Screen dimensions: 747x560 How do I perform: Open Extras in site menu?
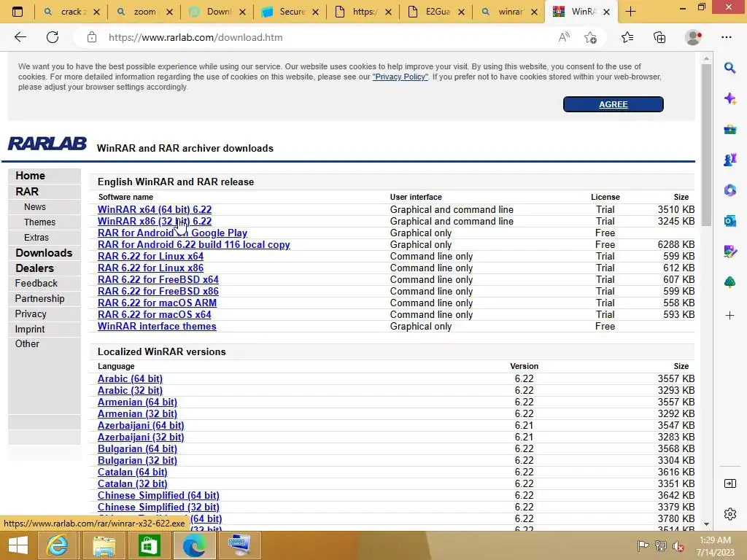[36, 237]
